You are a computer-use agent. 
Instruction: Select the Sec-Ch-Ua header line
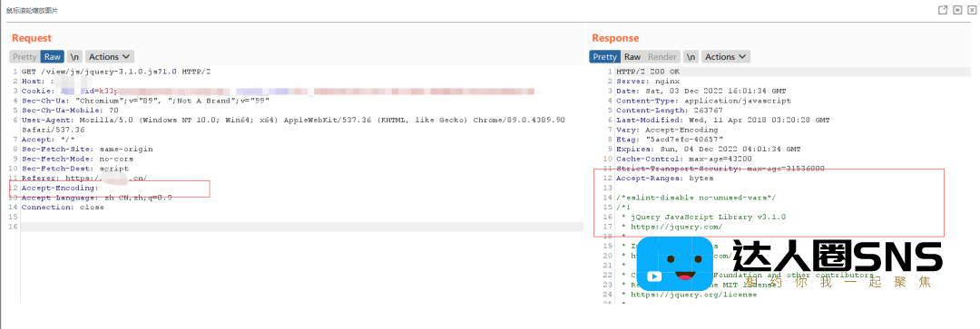click(x=145, y=101)
